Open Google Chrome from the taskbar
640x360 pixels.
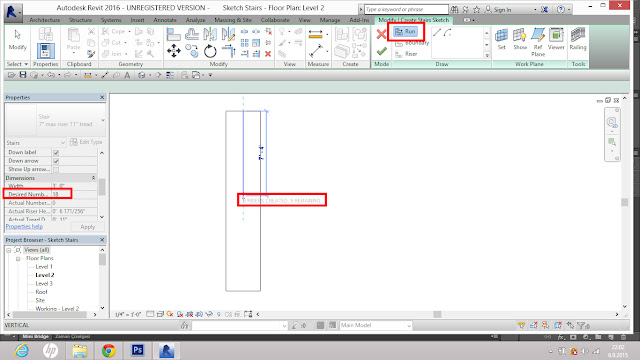(108, 351)
